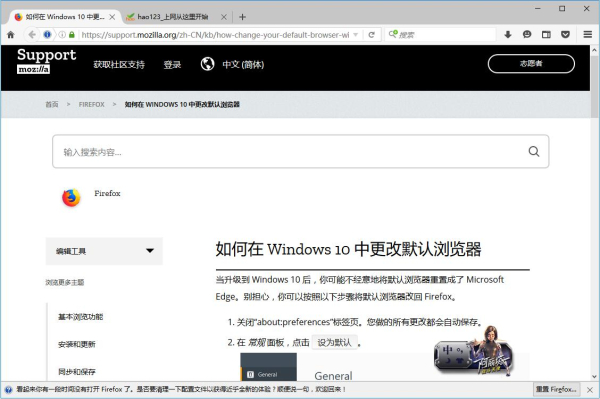Screen dimensions: 600x399
Task: Open the 基本浏览功能 topic
Action: point(80,317)
